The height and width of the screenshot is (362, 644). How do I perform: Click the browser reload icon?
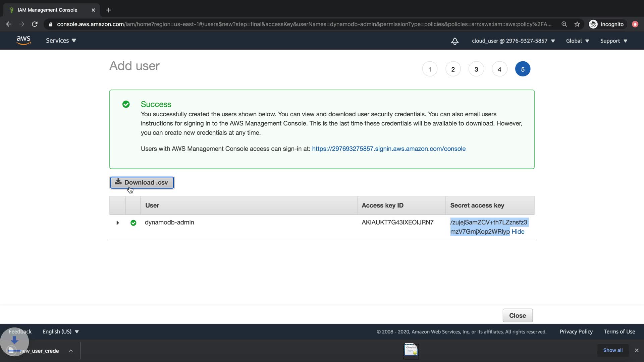35,24
